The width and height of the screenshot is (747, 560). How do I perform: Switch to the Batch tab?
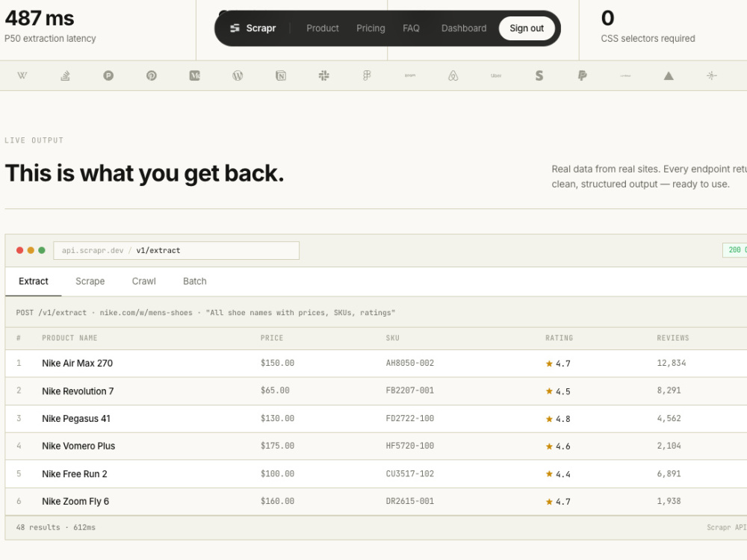(x=195, y=281)
